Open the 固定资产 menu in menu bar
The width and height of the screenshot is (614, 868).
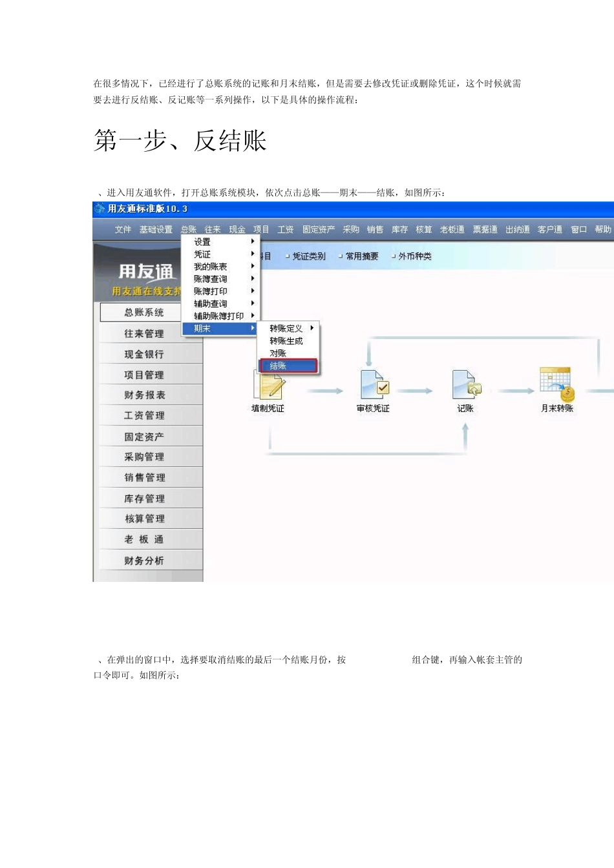[319, 229]
